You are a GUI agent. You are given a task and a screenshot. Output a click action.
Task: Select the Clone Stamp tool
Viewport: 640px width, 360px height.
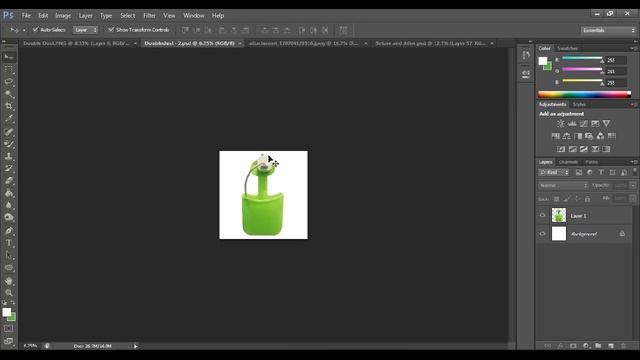9,156
